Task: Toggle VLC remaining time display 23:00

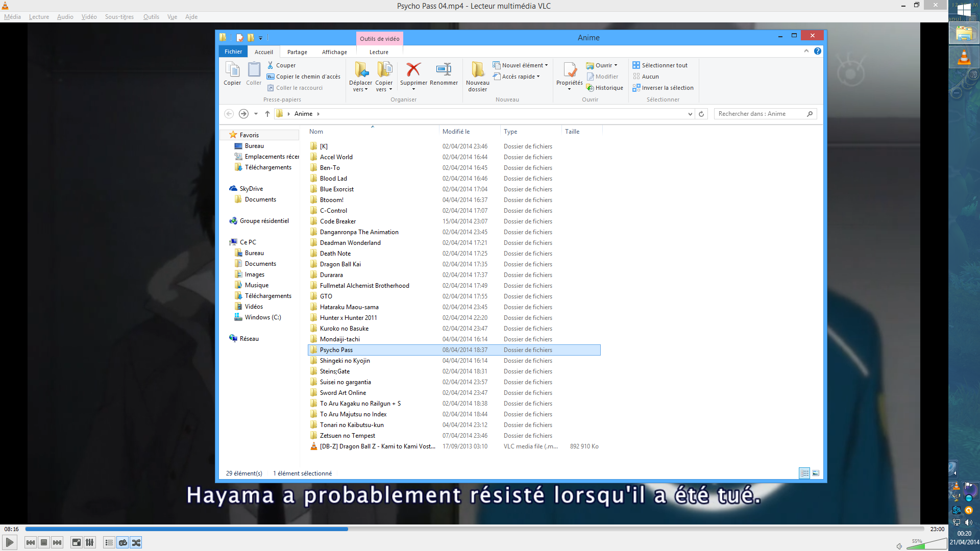Action: coord(937,529)
